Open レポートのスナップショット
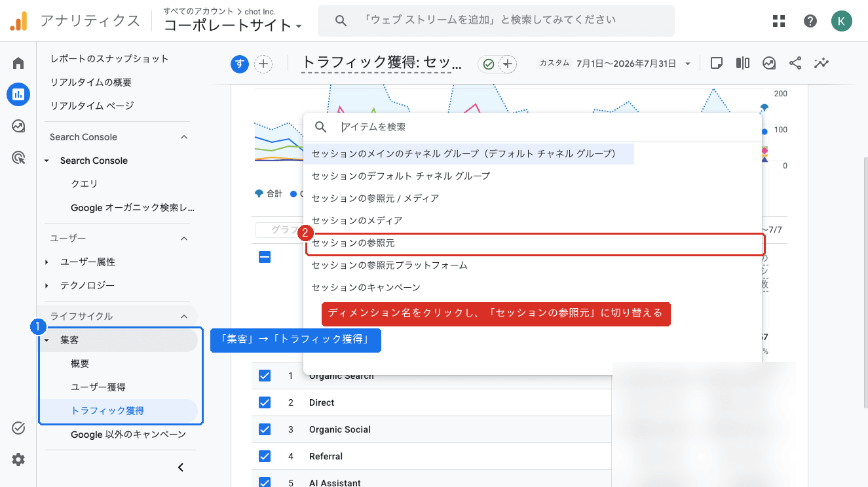The width and height of the screenshot is (868, 487). tap(109, 58)
